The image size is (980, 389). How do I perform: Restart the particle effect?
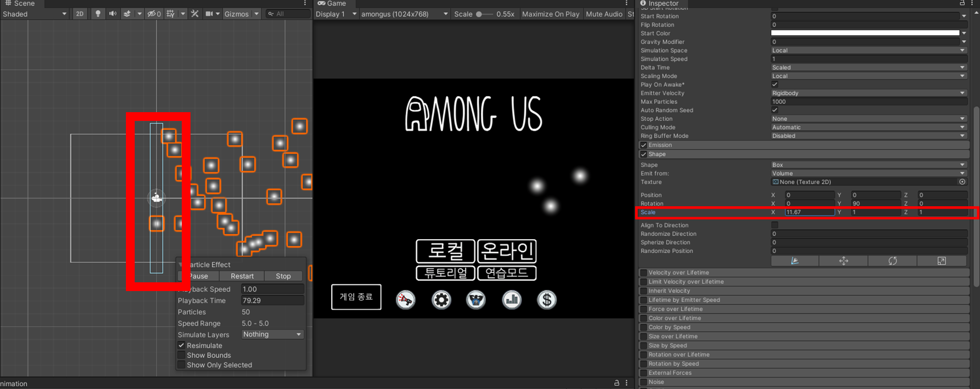click(242, 276)
